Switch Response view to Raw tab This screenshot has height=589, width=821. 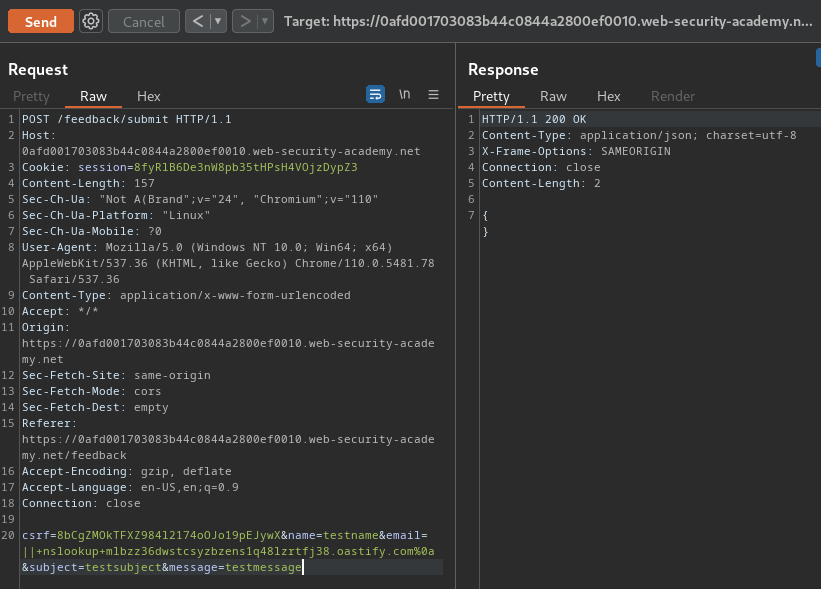pyautogui.click(x=553, y=96)
